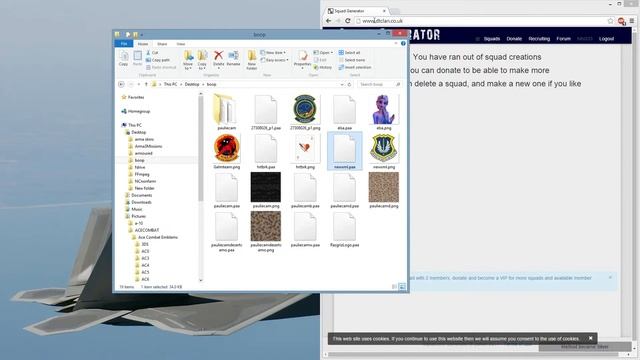Open Chrome's hamburger menu icon
The width and height of the screenshot is (640, 360).
pos(632,21)
